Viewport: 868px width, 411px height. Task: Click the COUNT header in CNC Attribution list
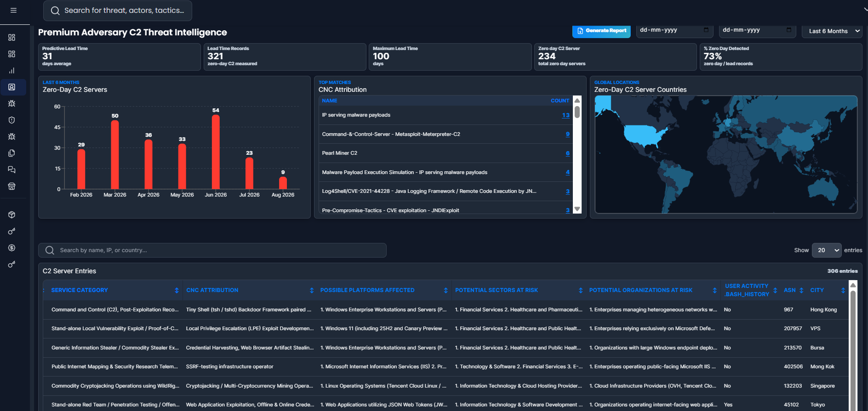[x=560, y=101]
